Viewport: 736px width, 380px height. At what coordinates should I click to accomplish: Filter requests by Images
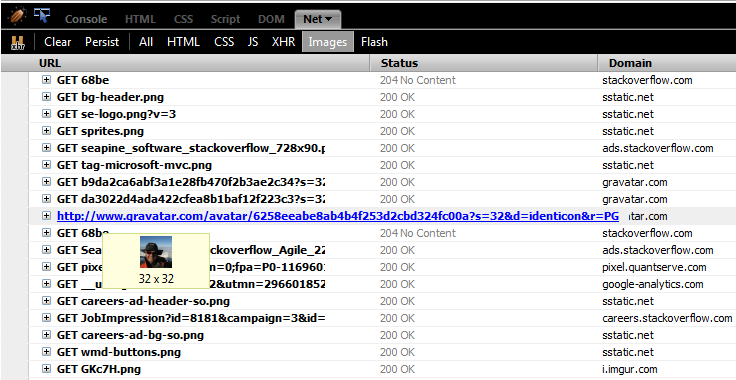pos(328,42)
